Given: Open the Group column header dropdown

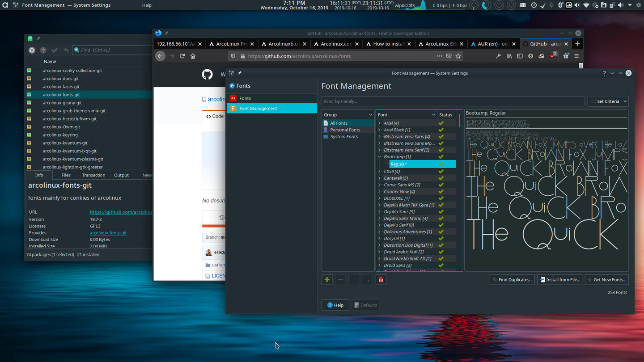Looking at the screenshot, I should [370, 115].
